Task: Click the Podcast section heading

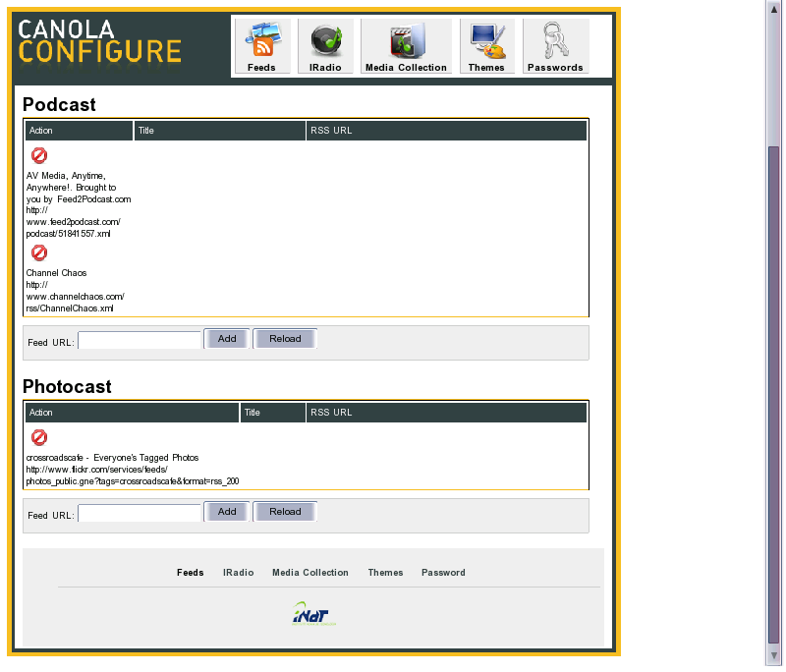Action: [59, 105]
